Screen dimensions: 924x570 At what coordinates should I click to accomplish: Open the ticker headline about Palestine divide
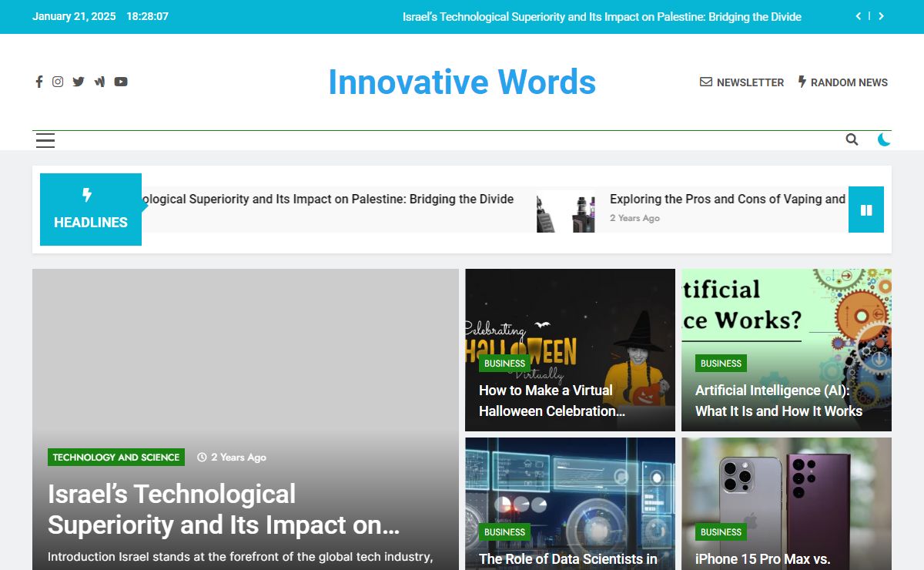(328, 199)
